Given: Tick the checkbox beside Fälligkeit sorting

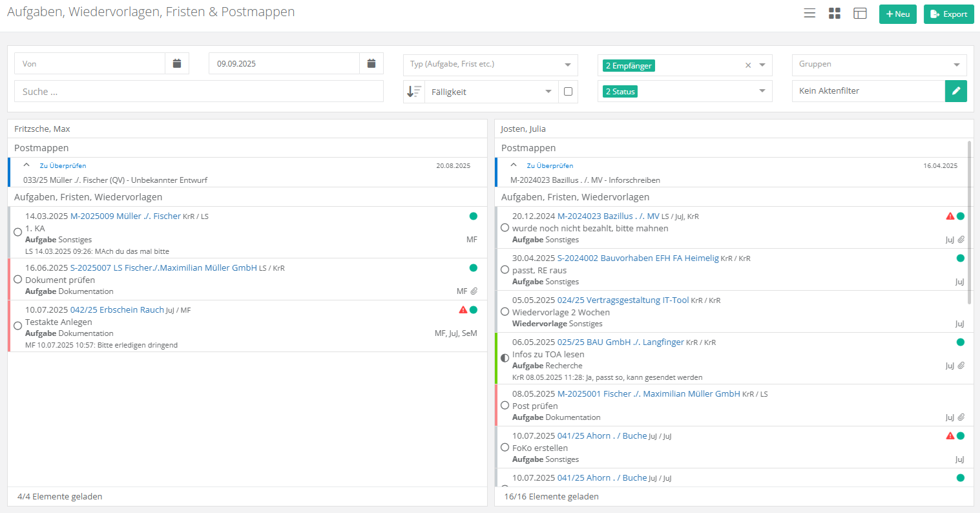Looking at the screenshot, I should 568,92.
